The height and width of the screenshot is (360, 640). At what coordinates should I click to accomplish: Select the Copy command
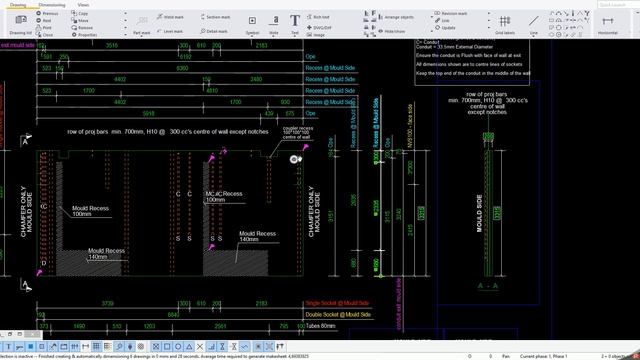[80, 13]
